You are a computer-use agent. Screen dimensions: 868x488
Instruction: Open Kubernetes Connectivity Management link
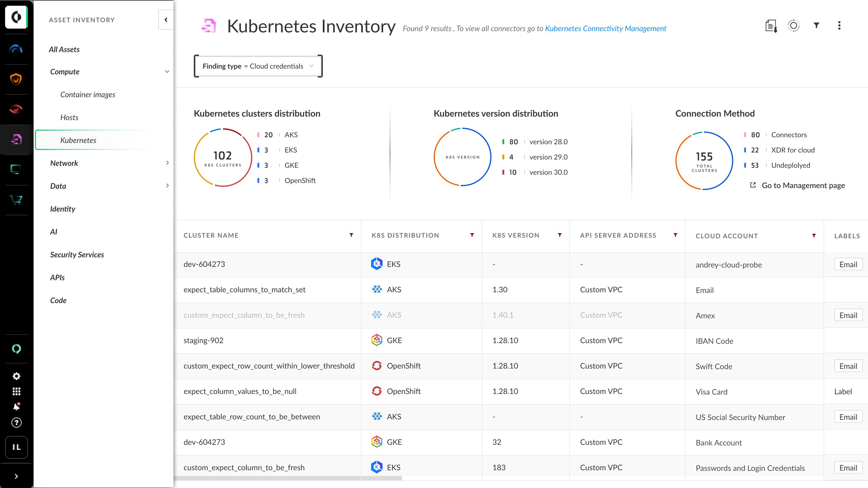(606, 29)
